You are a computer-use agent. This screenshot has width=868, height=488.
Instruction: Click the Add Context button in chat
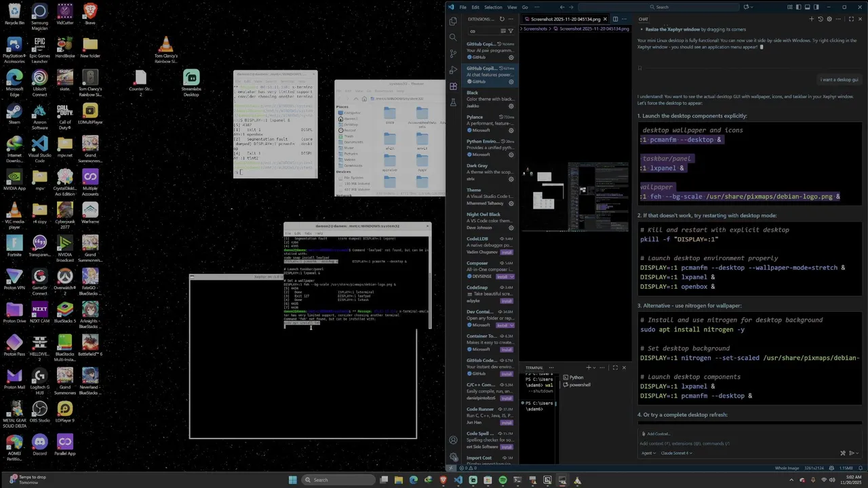click(x=655, y=434)
